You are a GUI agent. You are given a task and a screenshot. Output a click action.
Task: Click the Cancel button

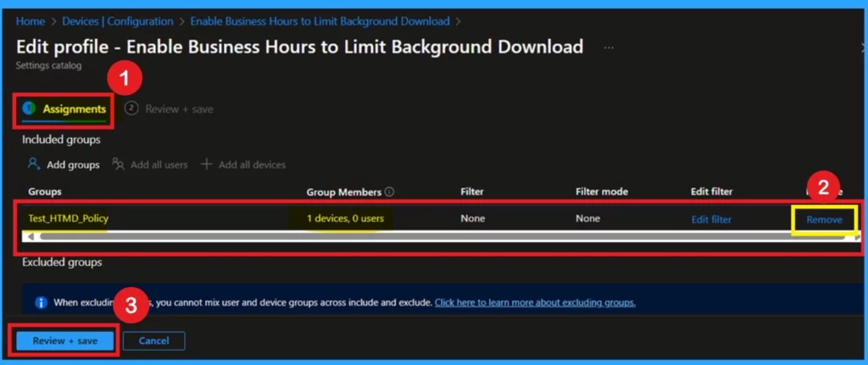(154, 340)
